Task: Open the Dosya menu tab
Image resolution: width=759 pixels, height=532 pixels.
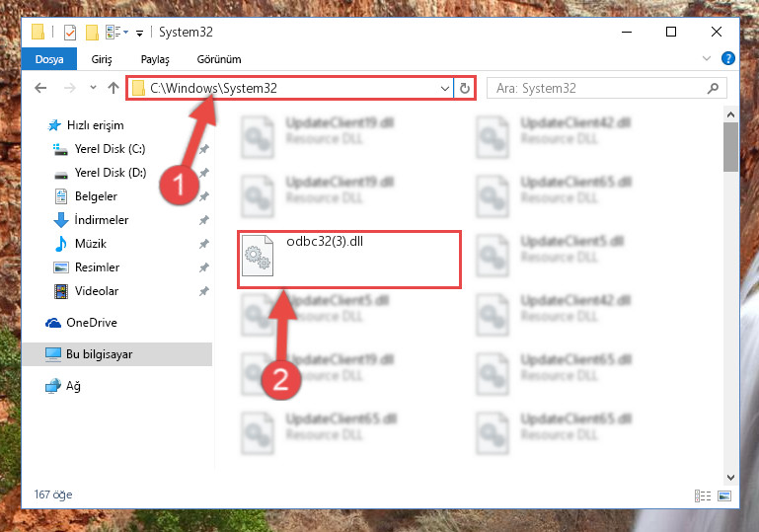Action: coord(49,59)
